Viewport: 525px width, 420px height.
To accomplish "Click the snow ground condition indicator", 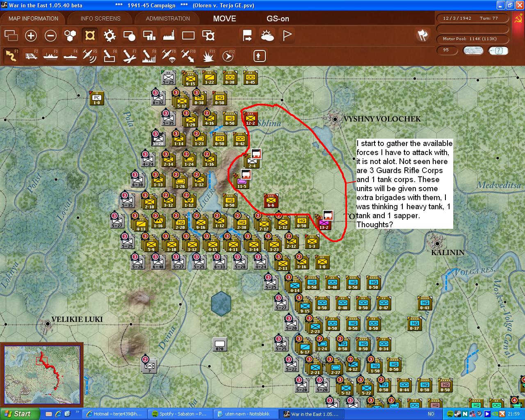I will click(x=473, y=50).
